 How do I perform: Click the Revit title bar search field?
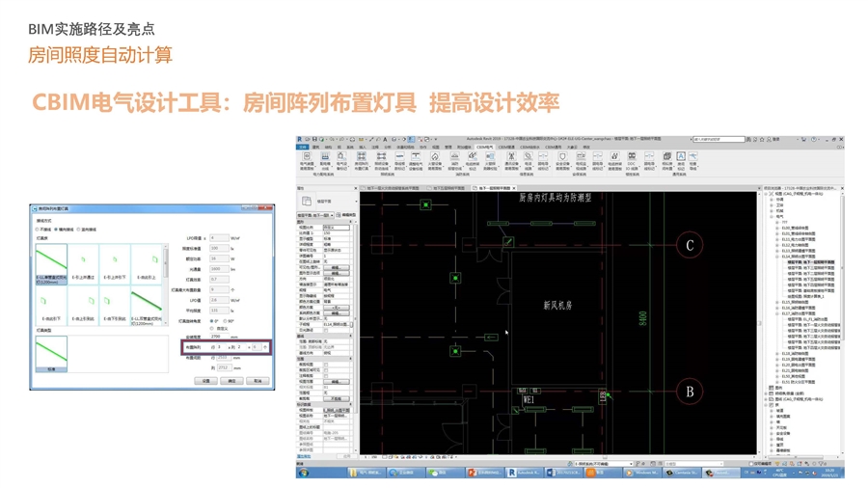pos(719,140)
